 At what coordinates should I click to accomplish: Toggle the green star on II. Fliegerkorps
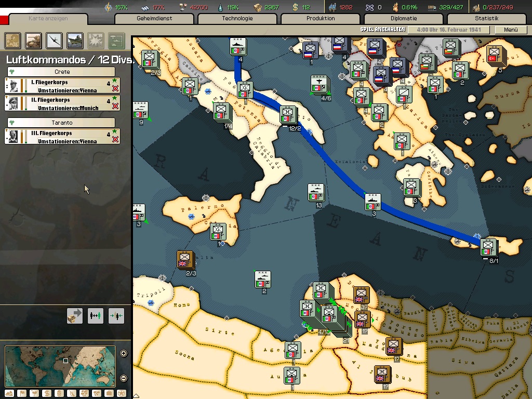pos(115,98)
